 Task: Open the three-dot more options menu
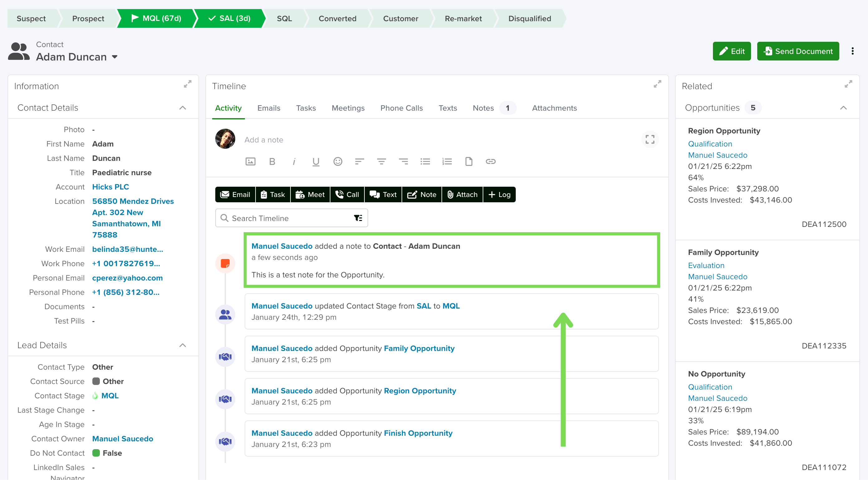point(852,51)
